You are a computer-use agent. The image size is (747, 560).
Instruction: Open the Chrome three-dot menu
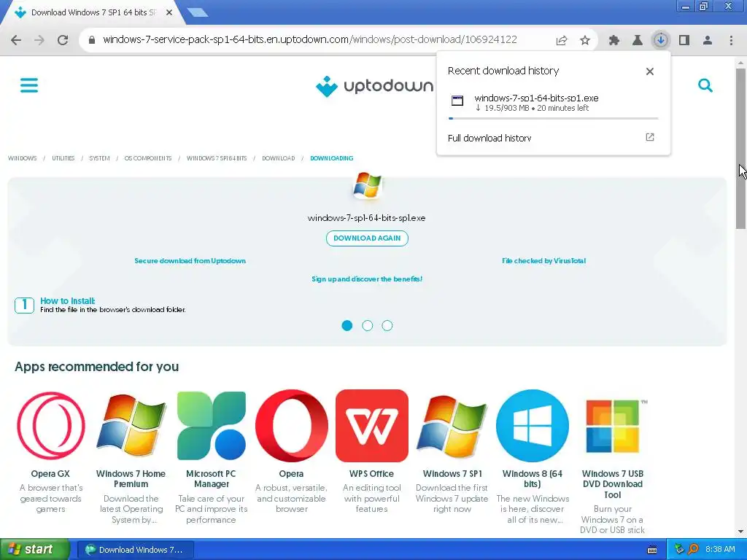pos(731,41)
